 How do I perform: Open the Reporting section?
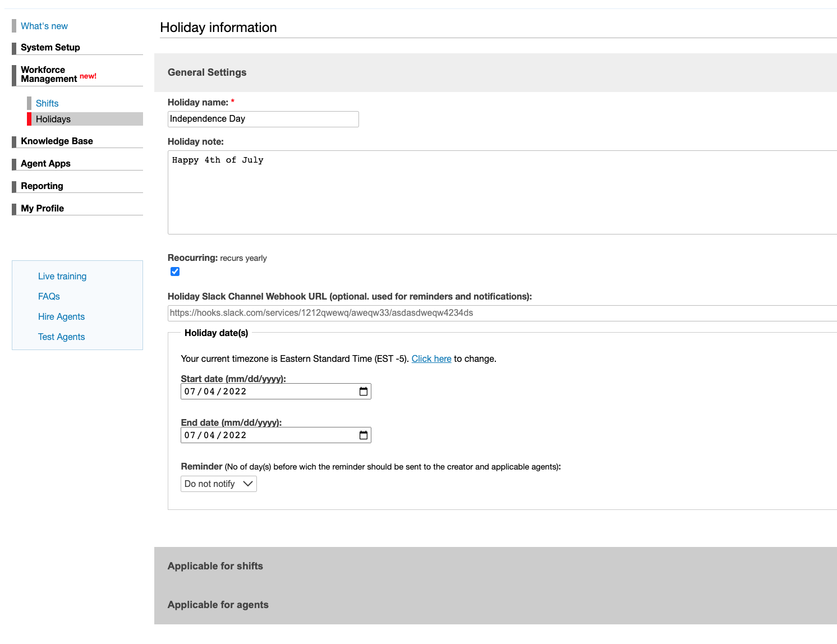(x=42, y=186)
